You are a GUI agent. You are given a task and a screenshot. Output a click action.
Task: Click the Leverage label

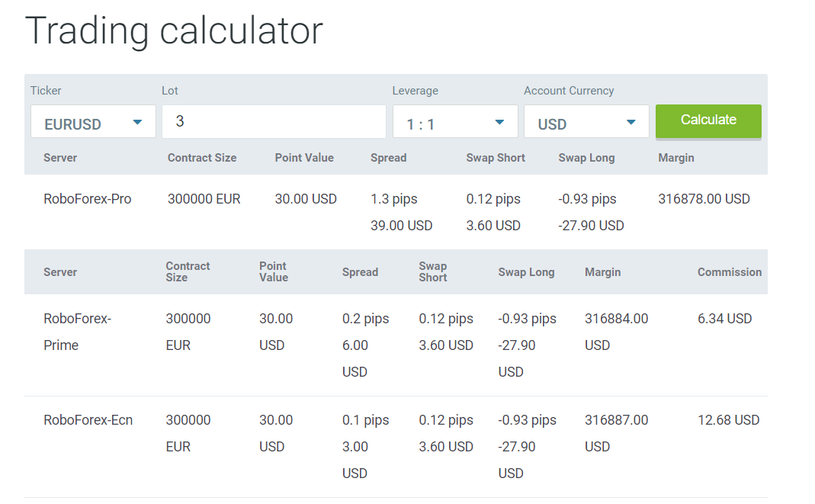[415, 91]
